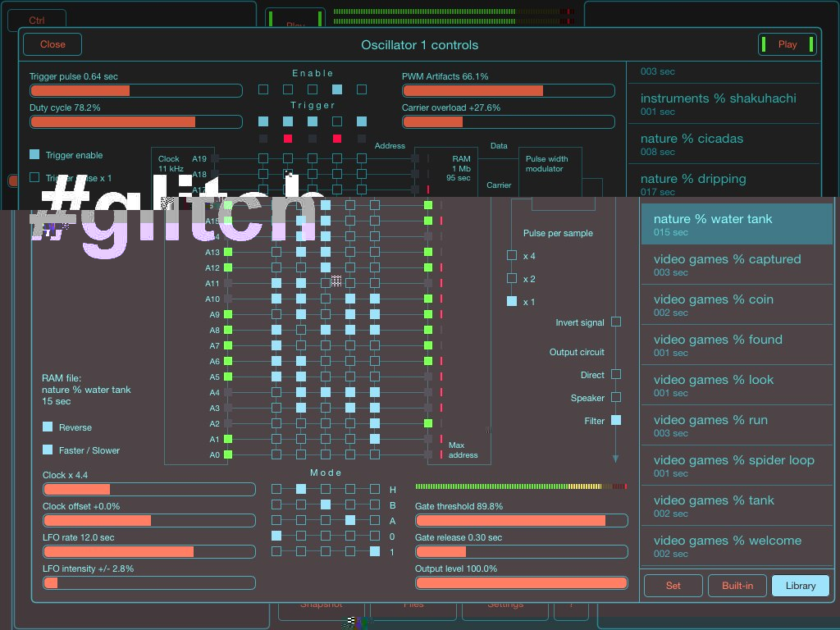Viewport: 840px width, 630px height.
Task: Choose 'video games % captured' sample
Action: (737, 265)
